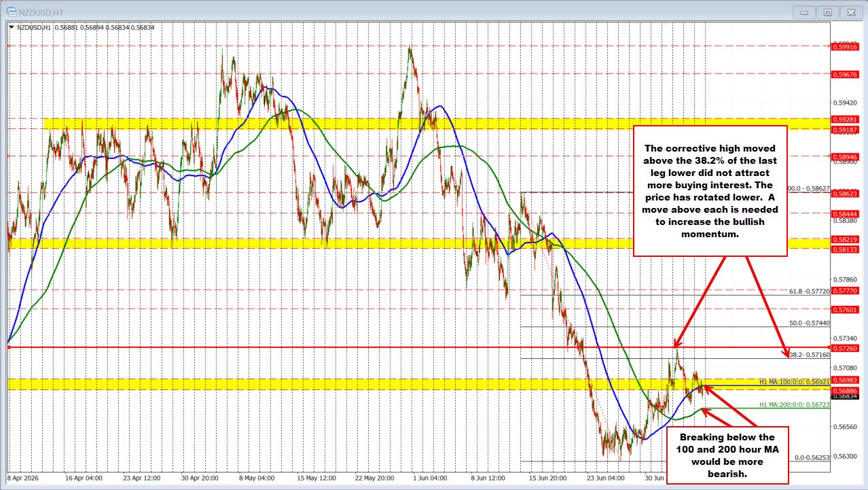Select the 61.8 -0.57720 Fibonacci label
The height and width of the screenshot is (490, 868).
810,290
